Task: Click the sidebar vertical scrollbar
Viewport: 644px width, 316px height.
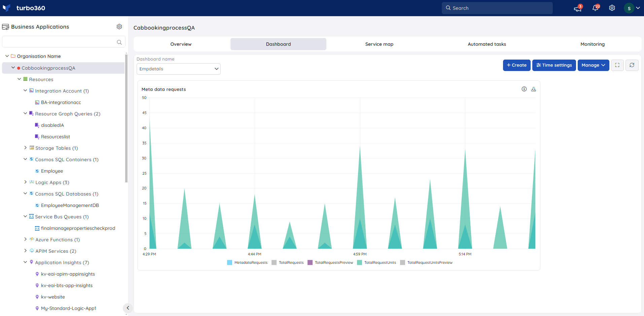Action: pos(126,118)
